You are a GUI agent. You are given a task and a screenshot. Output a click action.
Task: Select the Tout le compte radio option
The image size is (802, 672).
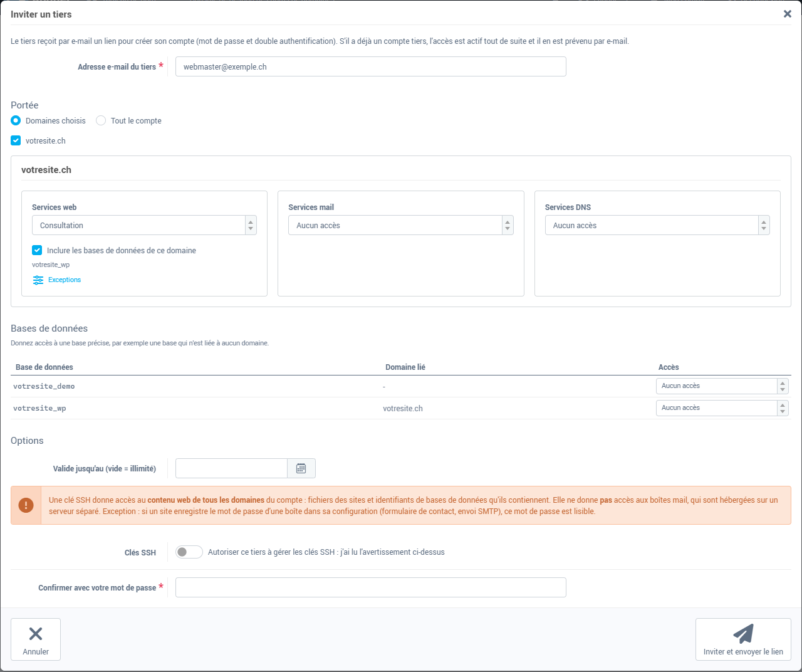pos(101,120)
